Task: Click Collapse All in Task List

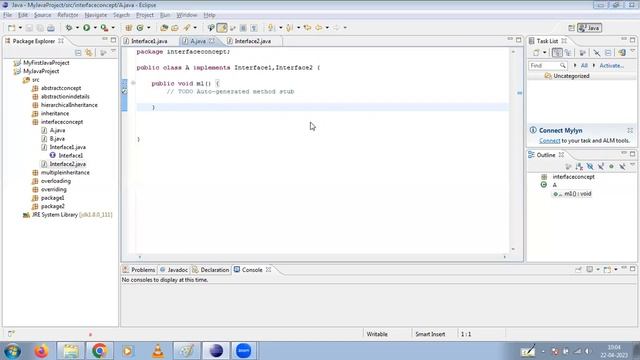Action: (608, 53)
